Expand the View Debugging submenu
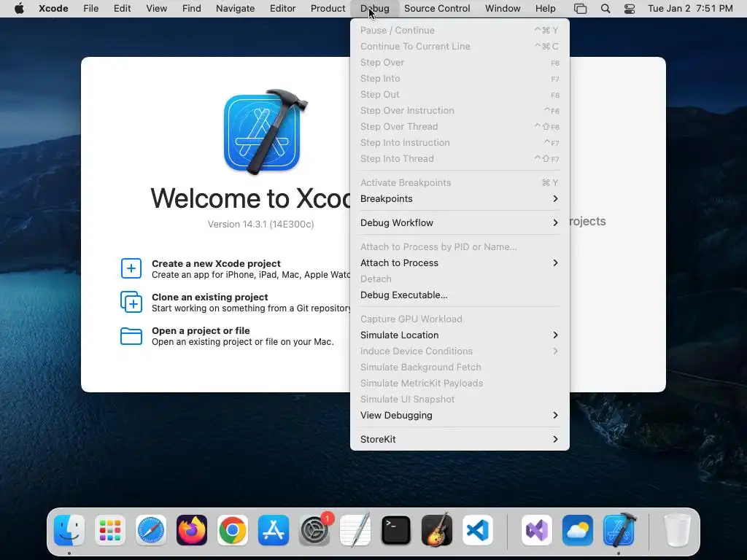 [460, 415]
